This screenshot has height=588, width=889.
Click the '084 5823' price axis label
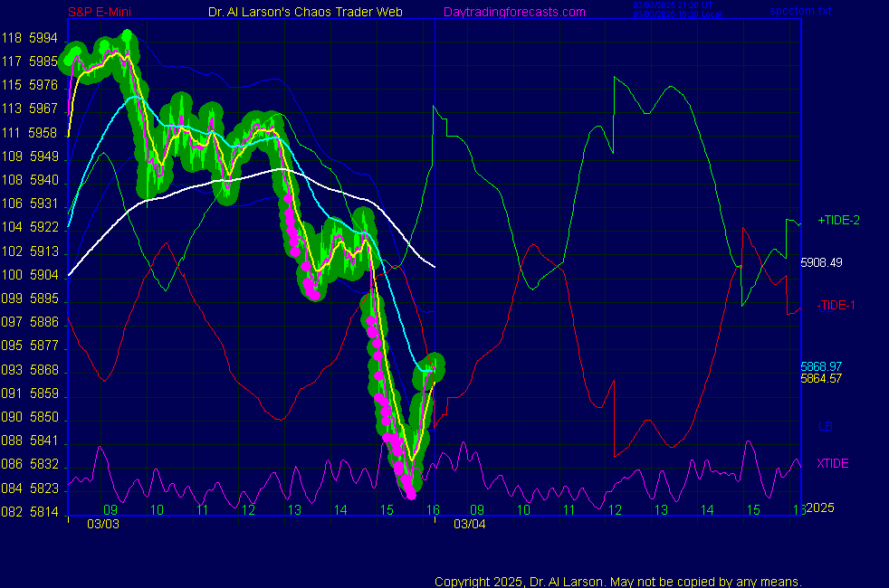30,488
